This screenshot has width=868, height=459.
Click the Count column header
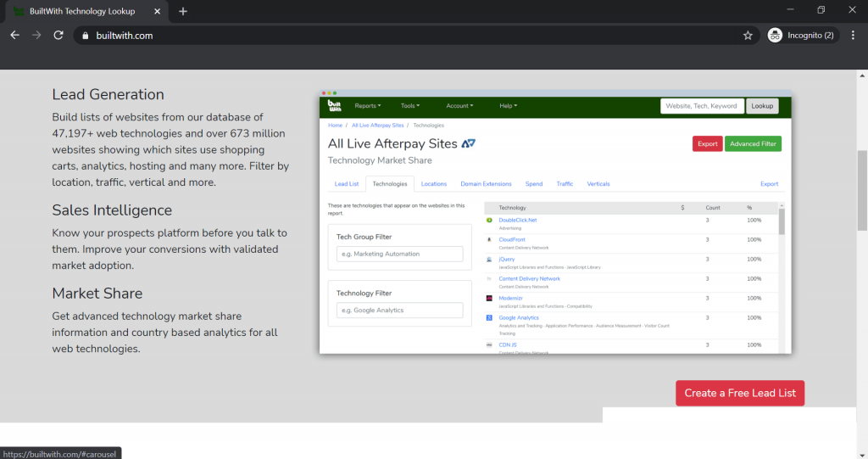712,208
